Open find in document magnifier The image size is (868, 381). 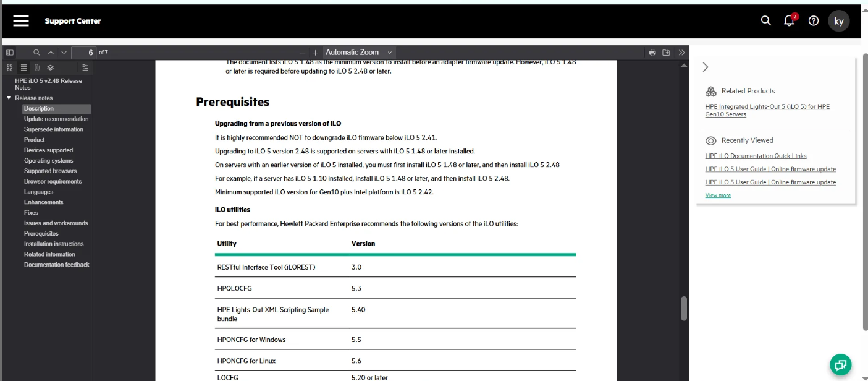pos(36,53)
